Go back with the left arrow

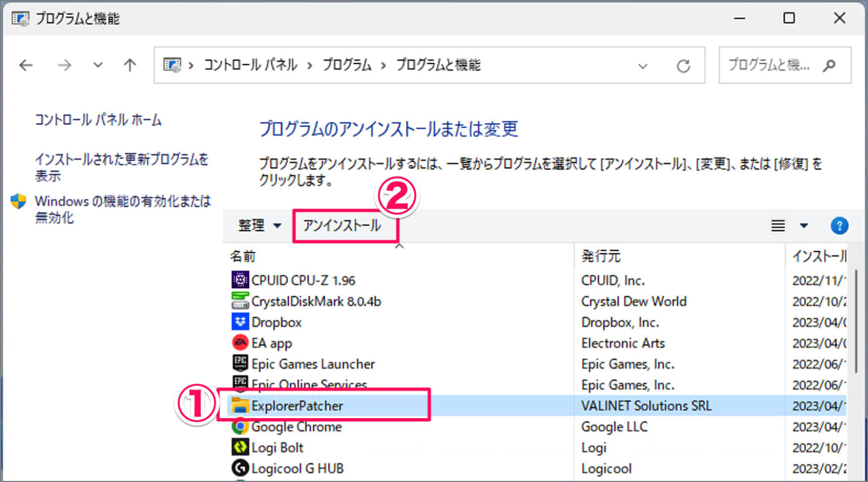pos(26,66)
